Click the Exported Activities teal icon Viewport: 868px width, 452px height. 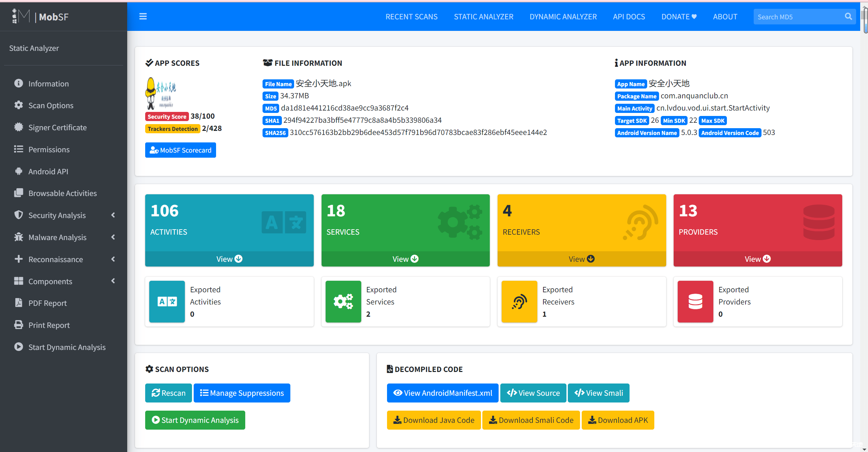167,301
